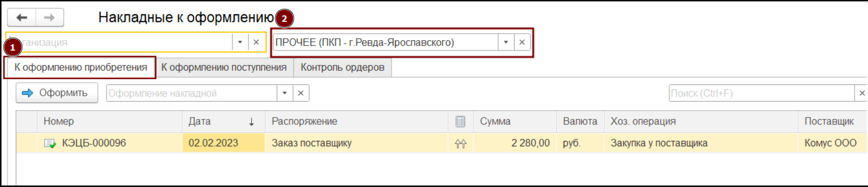This screenshot has width=868, height=187.
Task: Switch to К оформлению поступления tab
Action: pyautogui.click(x=224, y=67)
